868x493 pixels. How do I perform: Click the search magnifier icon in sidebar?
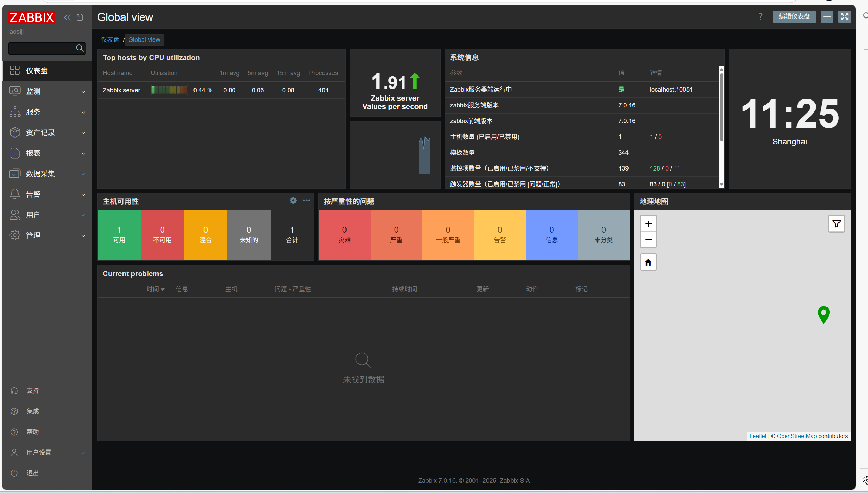point(80,48)
